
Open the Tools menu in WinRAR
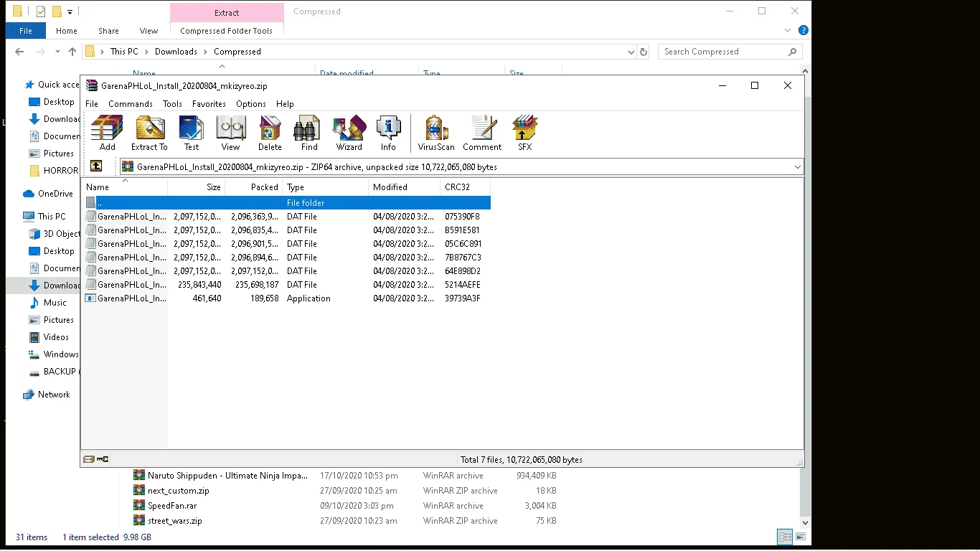[172, 104]
